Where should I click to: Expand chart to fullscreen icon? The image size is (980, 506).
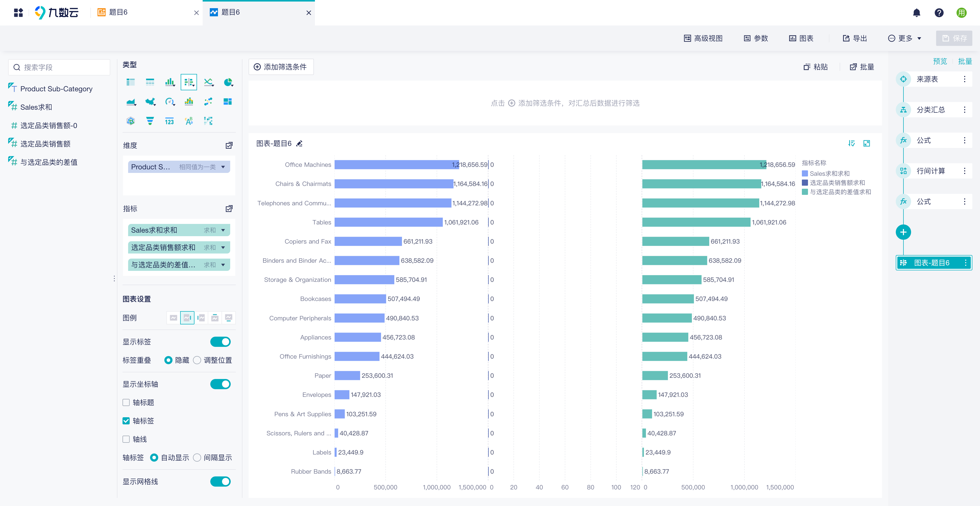pyautogui.click(x=867, y=143)
